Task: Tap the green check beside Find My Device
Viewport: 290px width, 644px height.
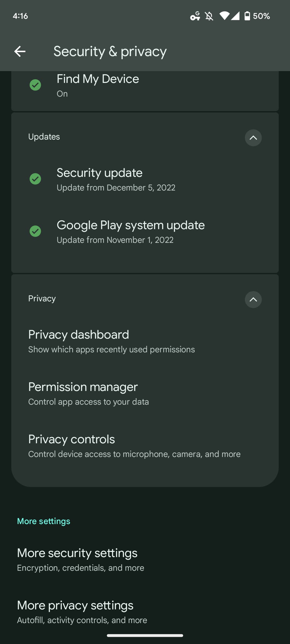Action: pyautogui.click(x=35, y=85)
